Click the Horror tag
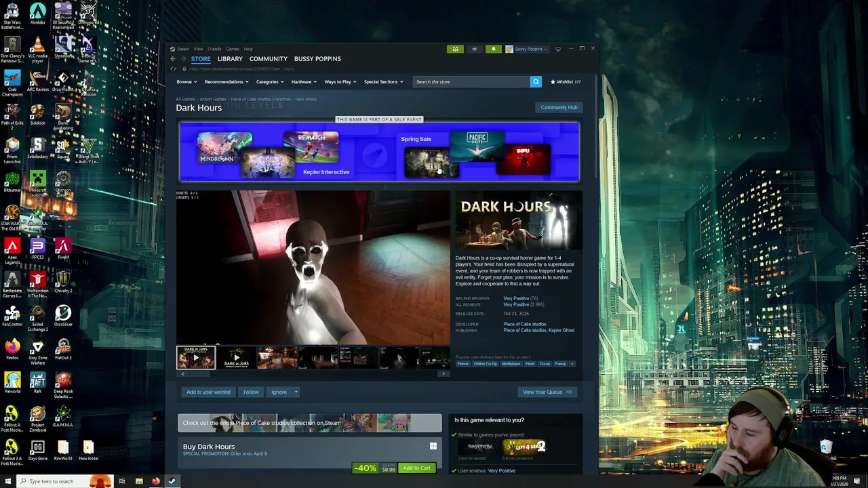Viewport: 868px width, 488px height. tap(463, 364)
